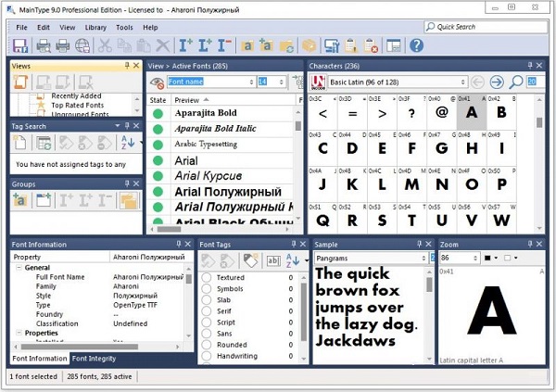Viewport: 556px width, 392px height.
Task: Open Print Preview from toolbar
Action: coord(44,45)
